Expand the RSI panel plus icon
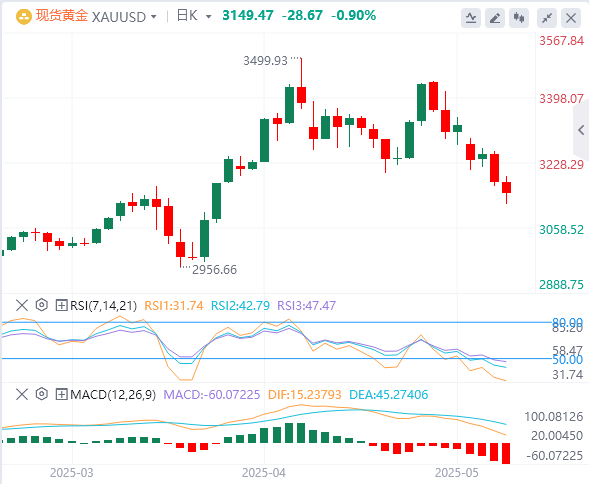589x484 pixels. click(61, 305)
